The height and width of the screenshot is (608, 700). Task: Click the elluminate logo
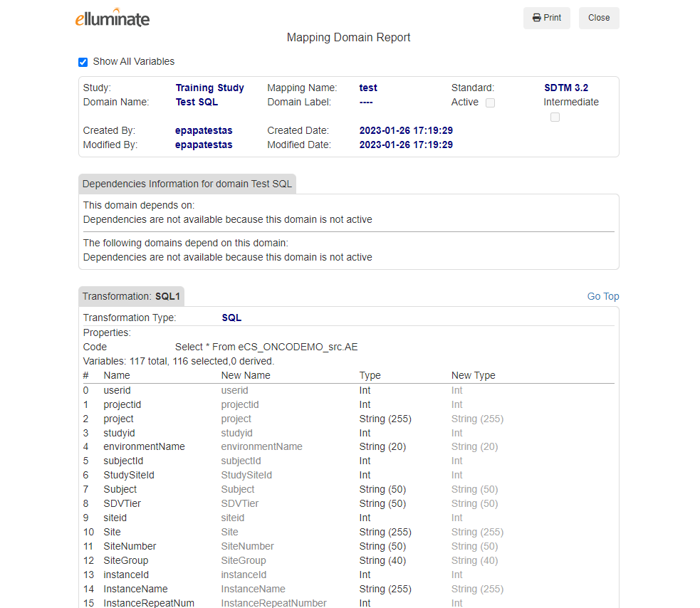[x=113, y=18]
